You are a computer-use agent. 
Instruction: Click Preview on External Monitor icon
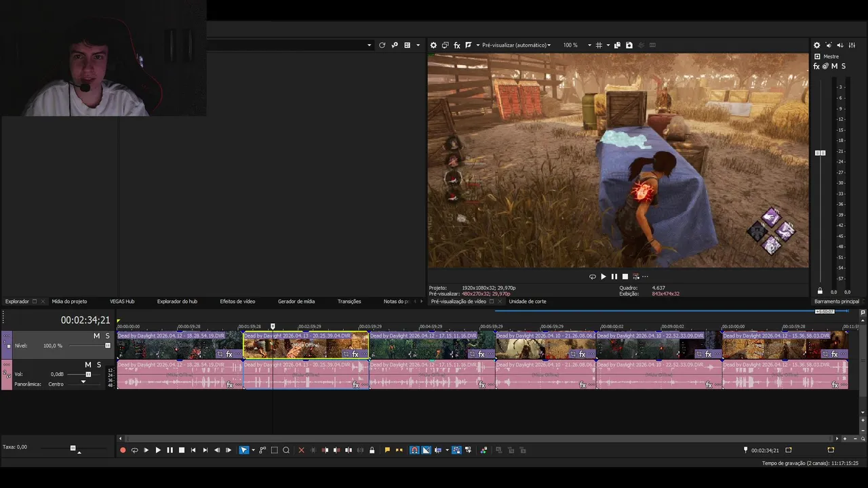pyautogui.click(x=445, y=45)
